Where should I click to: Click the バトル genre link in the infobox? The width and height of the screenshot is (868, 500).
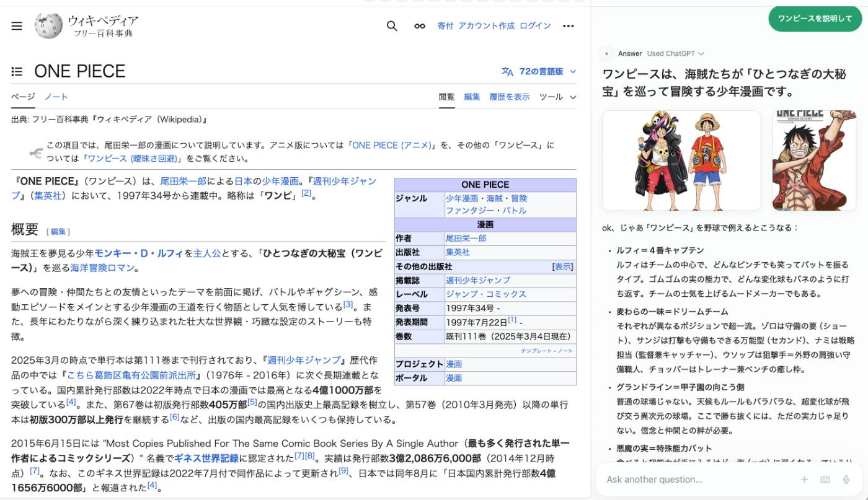point(514,211)
